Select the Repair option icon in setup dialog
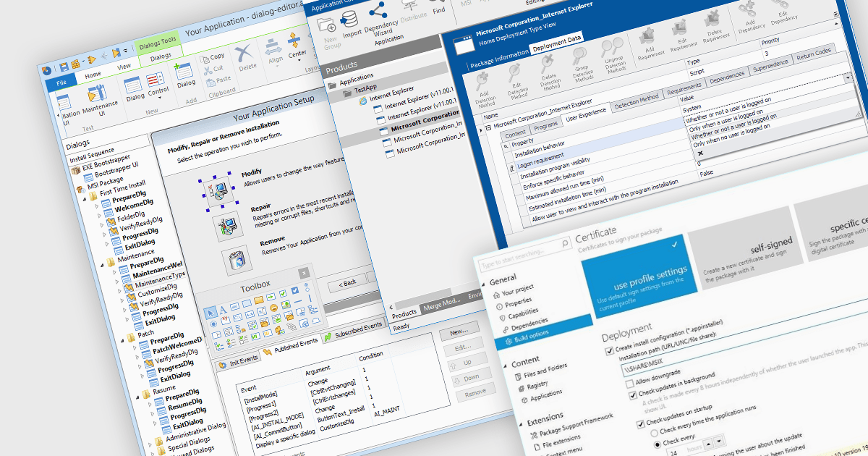 (226, 227)
